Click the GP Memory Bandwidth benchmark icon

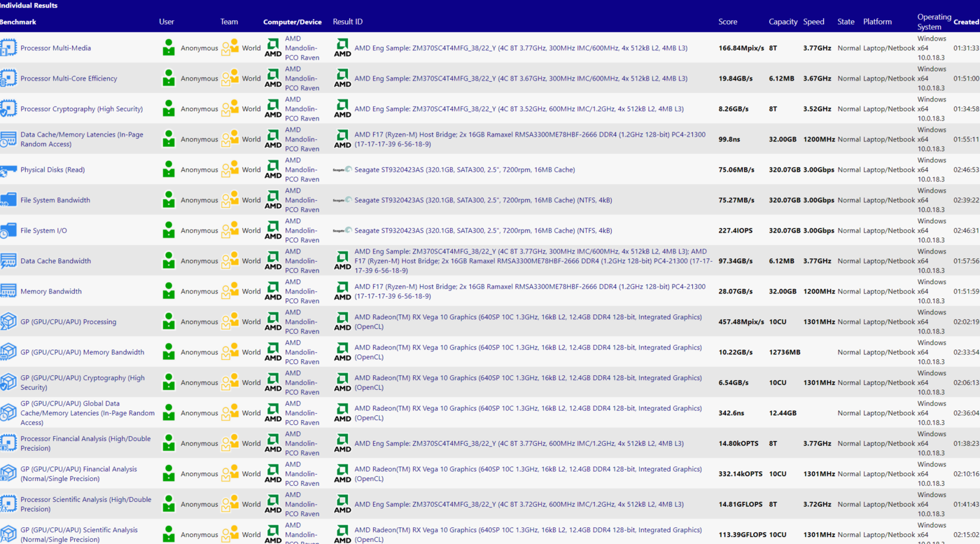tap(8, 352)
